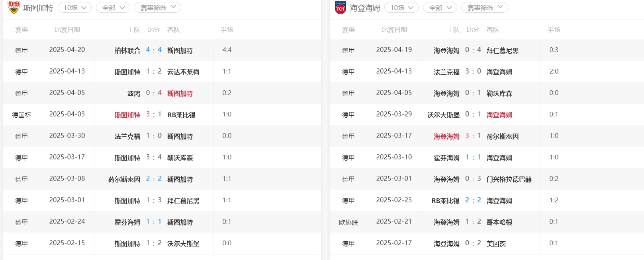Select 美因茨 away team link

coord(496,244)
